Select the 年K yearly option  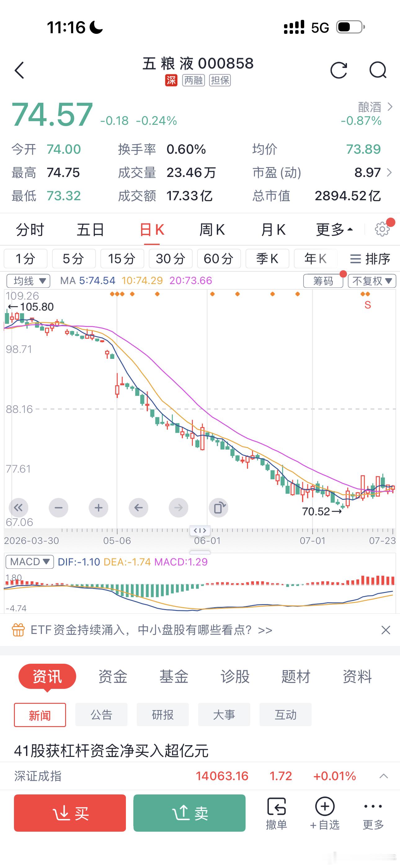pos(315,259)
